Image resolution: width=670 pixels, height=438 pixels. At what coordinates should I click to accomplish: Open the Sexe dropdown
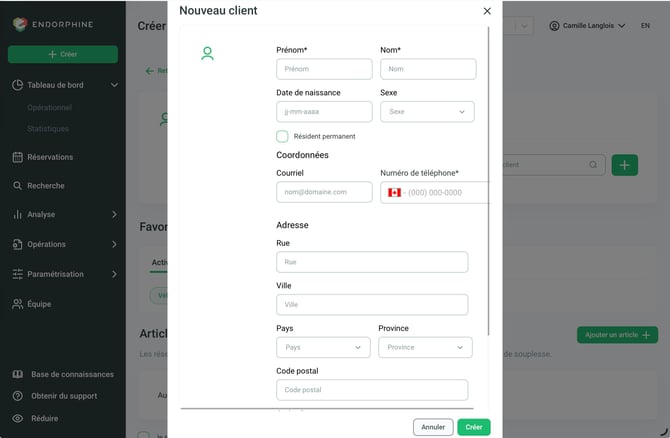427,112
